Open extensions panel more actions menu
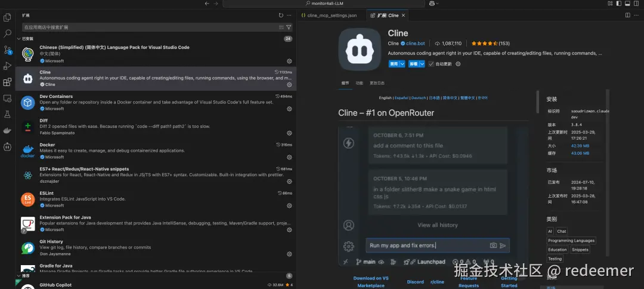 click(x=290, y=15)
